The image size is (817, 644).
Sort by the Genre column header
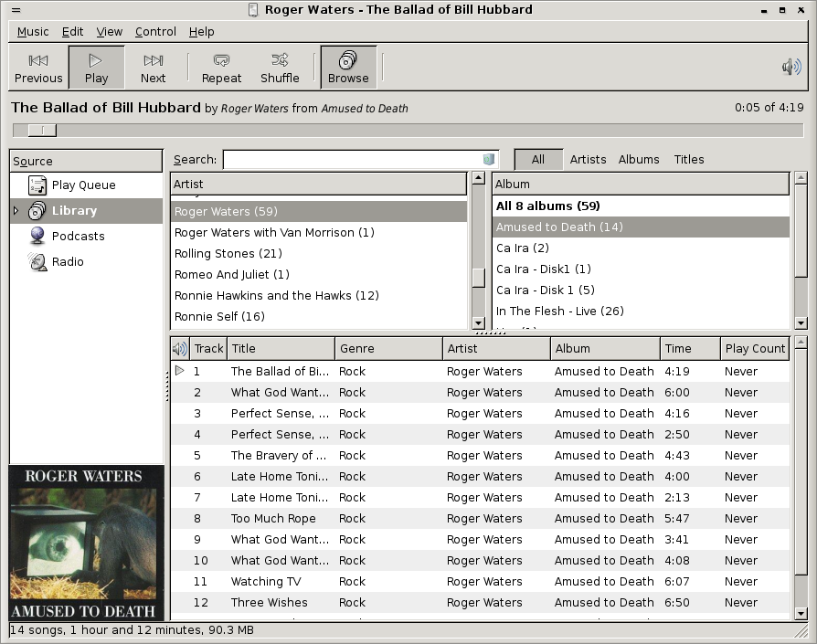pyautogui.click(x=388, y=348)
